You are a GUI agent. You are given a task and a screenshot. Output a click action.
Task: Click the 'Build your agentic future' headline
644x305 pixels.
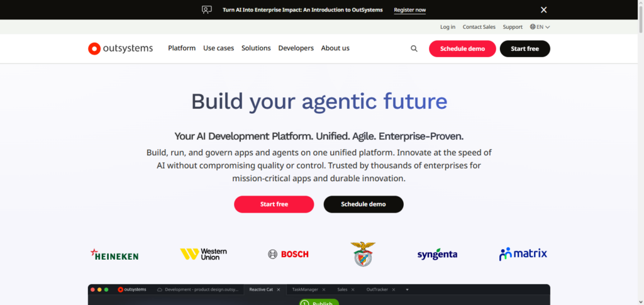319,101
